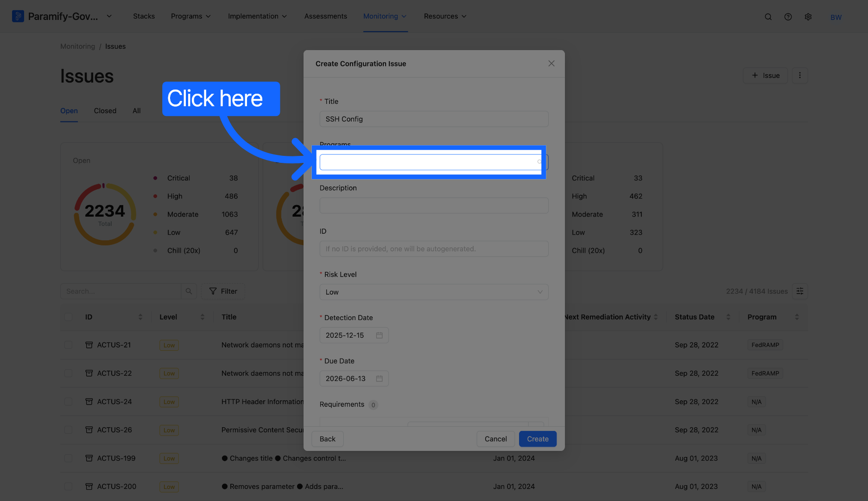The image size is (868, 501).
Task: Click the Cancel button
Action: point(496,439)
